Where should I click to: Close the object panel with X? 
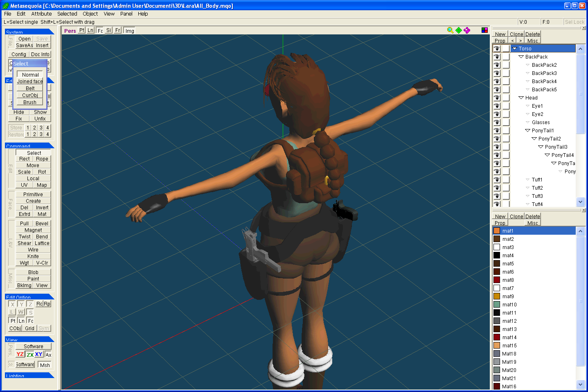tap(583, 28)
